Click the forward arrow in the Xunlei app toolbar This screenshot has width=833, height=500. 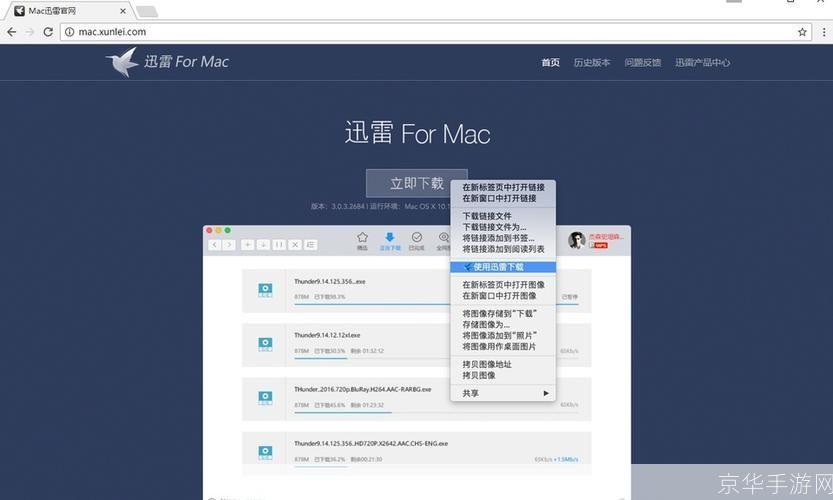(x=229, y=244)
